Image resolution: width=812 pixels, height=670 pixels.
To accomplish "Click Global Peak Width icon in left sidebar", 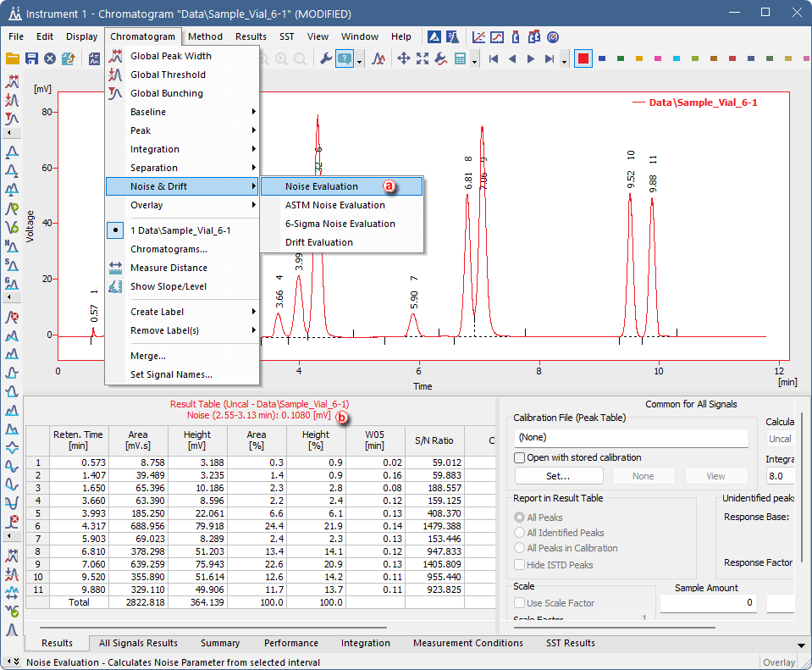I will 12,81.
